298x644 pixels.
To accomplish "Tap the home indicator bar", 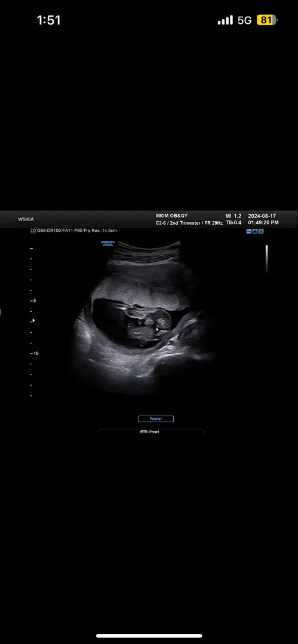I will (149, 636).
